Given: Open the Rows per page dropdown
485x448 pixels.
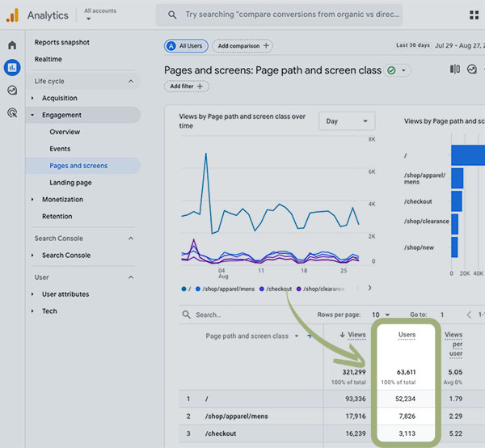Looking at the screenshot, I should 380,315.
